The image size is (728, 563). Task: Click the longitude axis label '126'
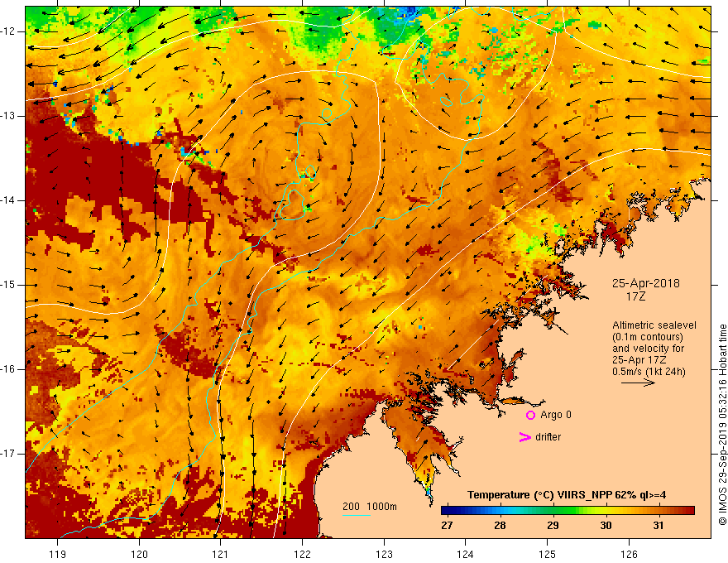629,554
